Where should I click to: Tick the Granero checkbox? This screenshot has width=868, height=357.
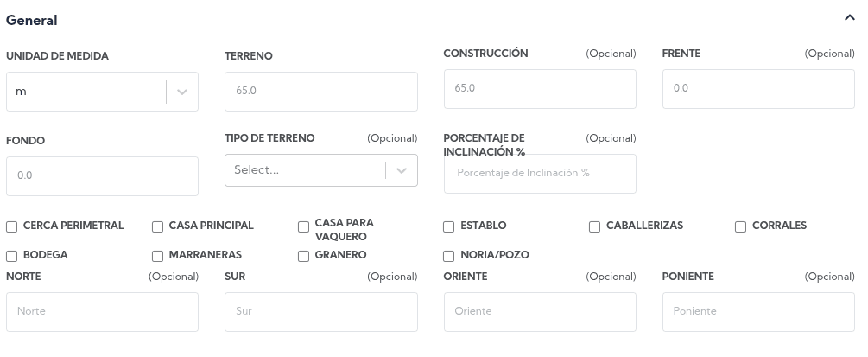click(303, 256)
